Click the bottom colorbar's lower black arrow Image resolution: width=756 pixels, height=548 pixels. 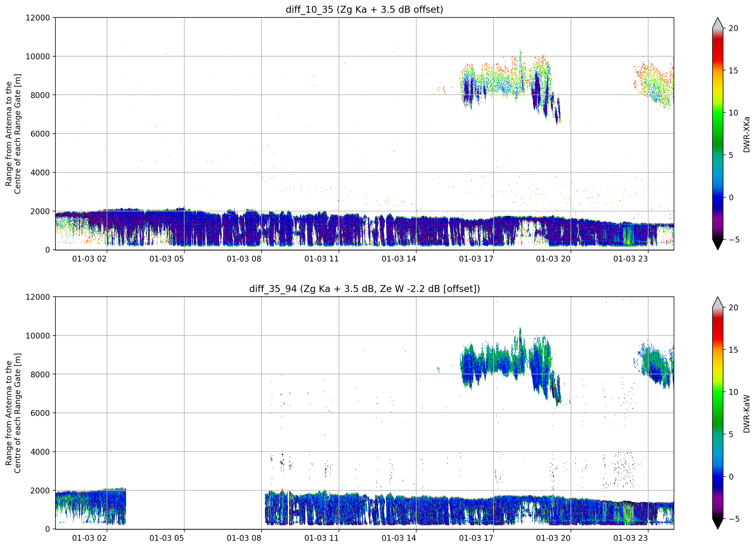coord(718,524)
